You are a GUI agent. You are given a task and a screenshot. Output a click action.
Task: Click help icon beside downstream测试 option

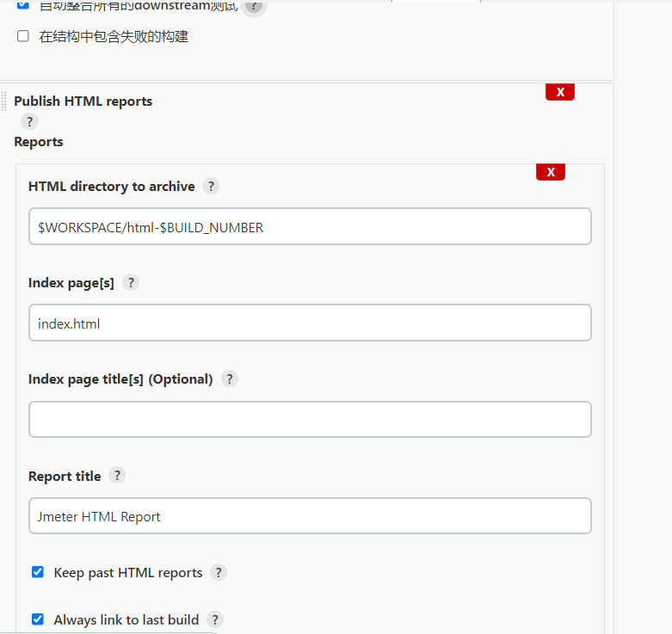[x=252, y=6]
